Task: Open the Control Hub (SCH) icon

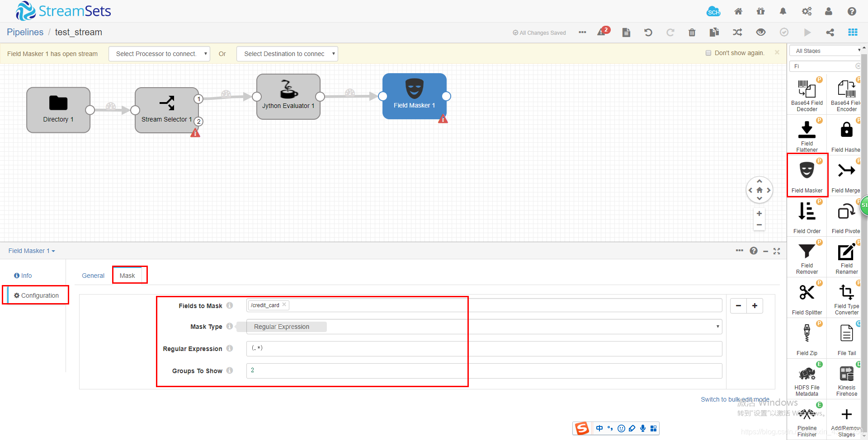Action: click(713, 11)
